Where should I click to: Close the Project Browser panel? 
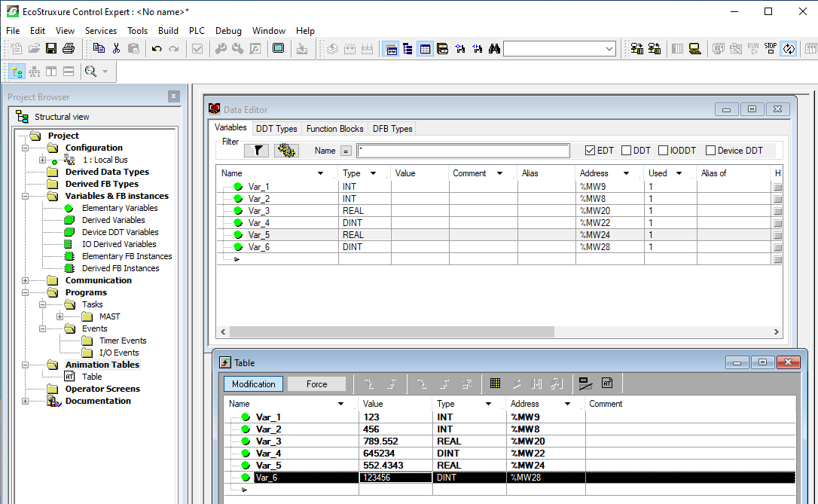click(174, 96)
